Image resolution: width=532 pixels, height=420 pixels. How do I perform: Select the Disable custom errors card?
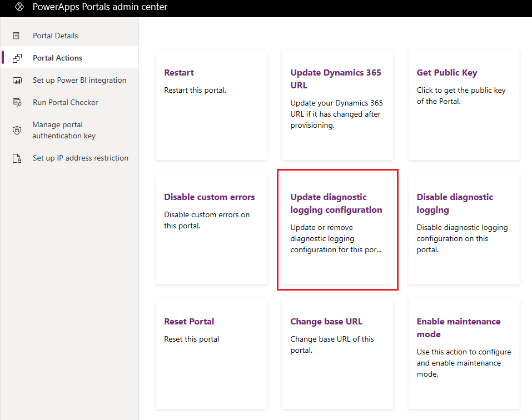[x=211, y=229]
